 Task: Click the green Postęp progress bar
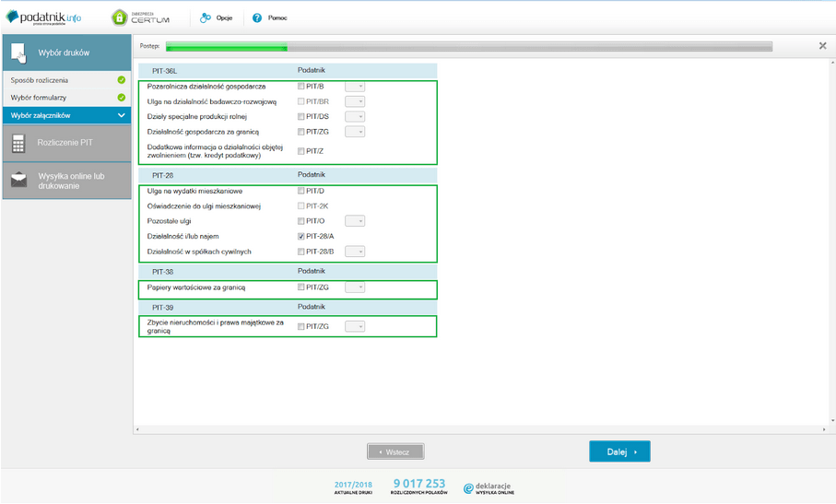[x=227, y=46]
